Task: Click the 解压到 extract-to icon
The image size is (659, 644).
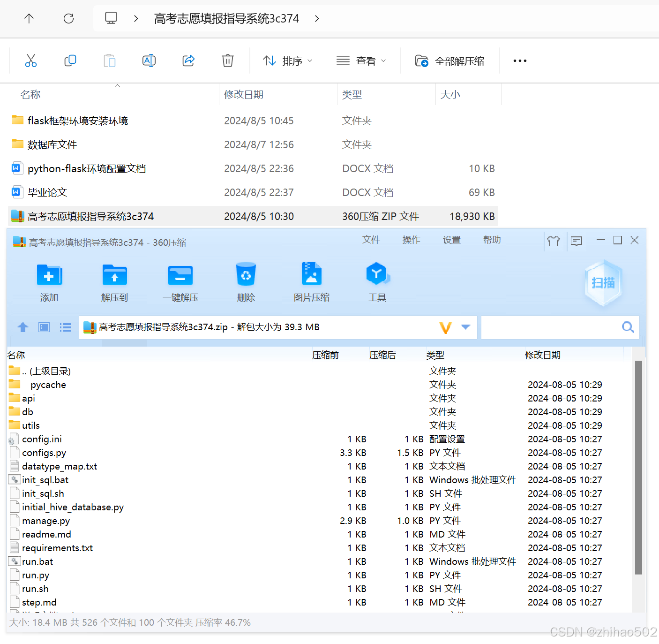Action: (115, 275)
